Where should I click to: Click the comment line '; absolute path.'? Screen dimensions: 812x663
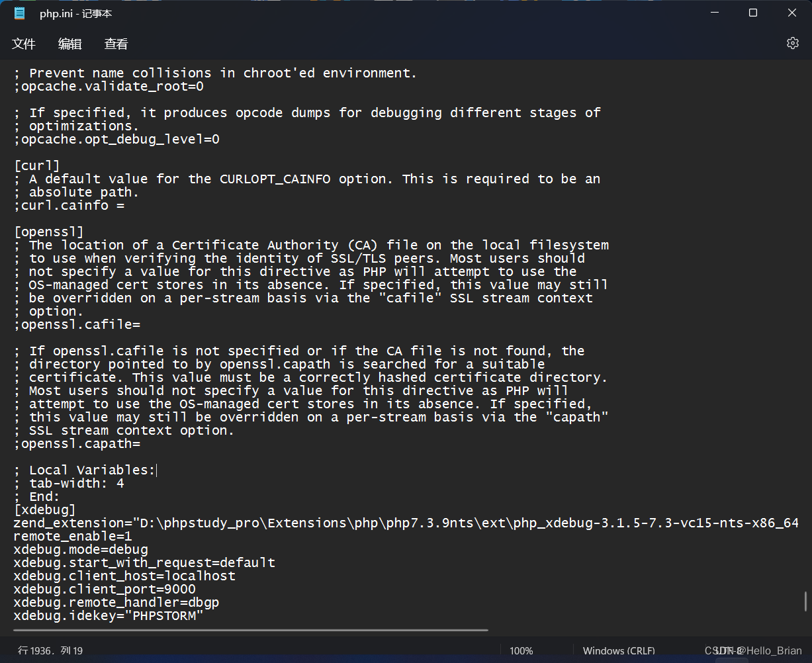[x=77, y=192]
